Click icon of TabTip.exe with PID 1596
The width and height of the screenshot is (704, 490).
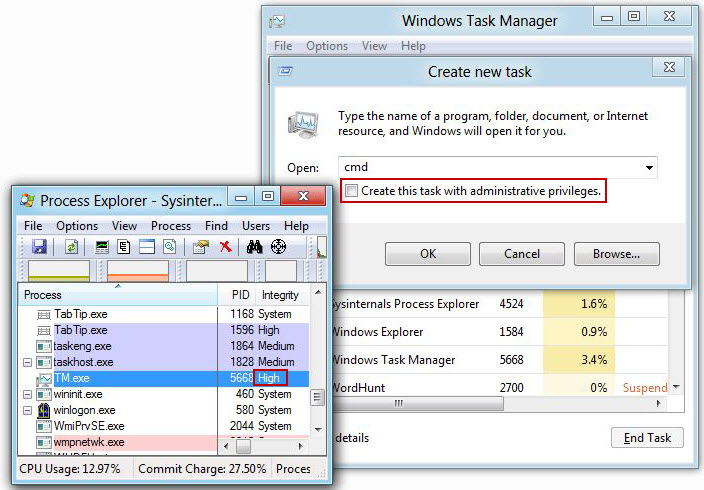pos(44,331)
